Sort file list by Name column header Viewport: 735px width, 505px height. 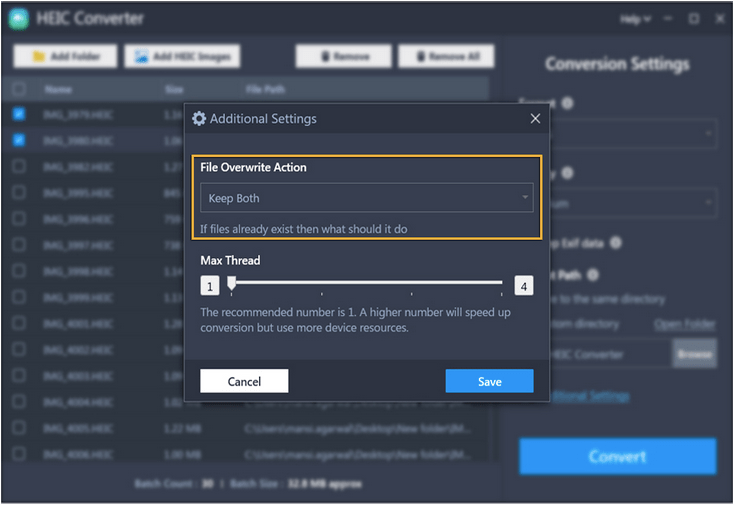coord(58,89)
